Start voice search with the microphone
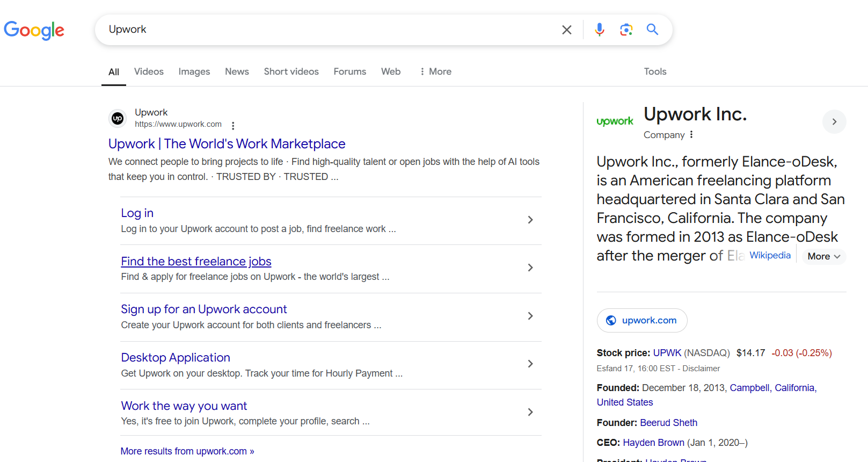 (x=599, y=30)
